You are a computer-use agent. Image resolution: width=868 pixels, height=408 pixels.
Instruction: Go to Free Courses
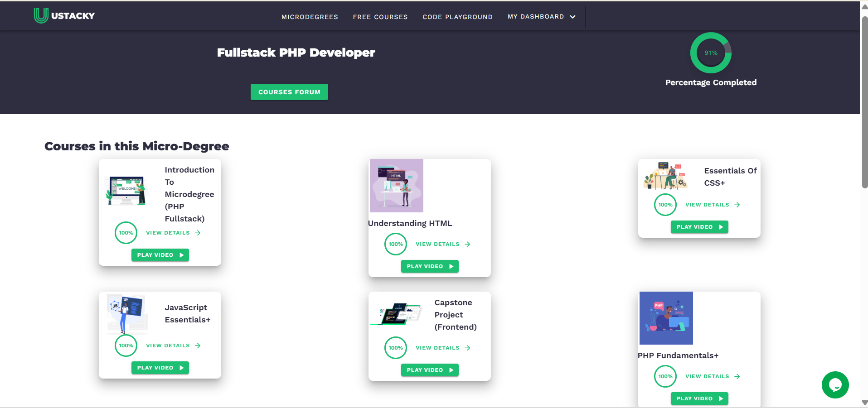(380, 17)
